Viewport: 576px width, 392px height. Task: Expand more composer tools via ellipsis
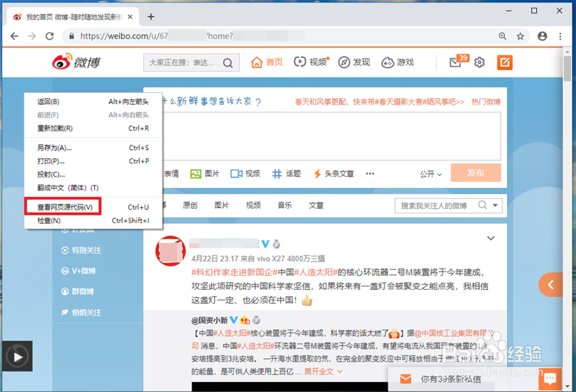coord(370,173)
